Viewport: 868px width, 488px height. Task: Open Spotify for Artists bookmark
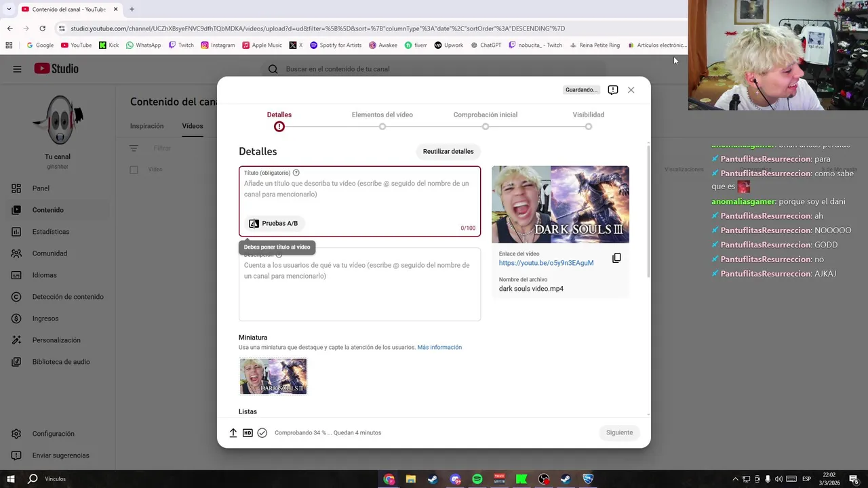point(336,45)
